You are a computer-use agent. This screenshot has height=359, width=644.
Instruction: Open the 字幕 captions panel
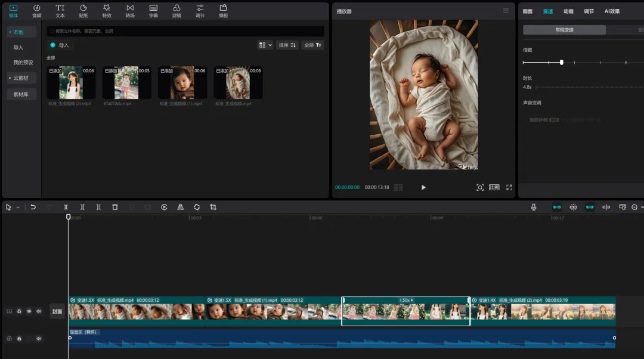pyautogui.click(x=153, y=11)
